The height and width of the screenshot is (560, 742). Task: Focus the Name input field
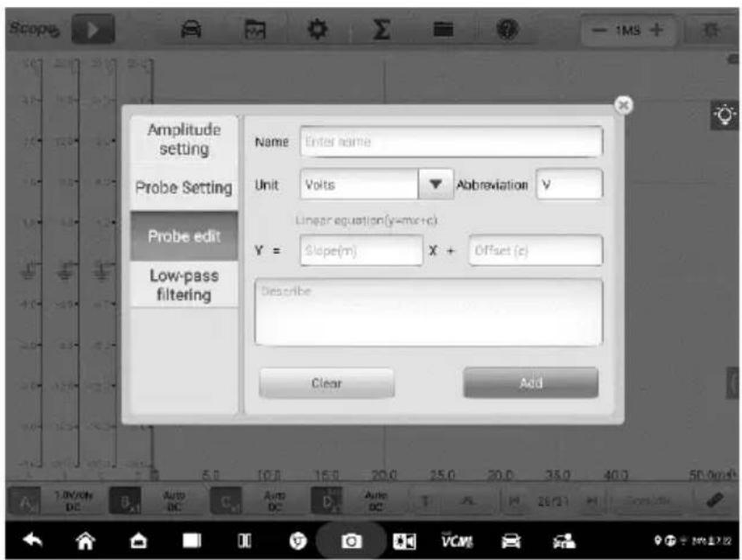point(451,141)
